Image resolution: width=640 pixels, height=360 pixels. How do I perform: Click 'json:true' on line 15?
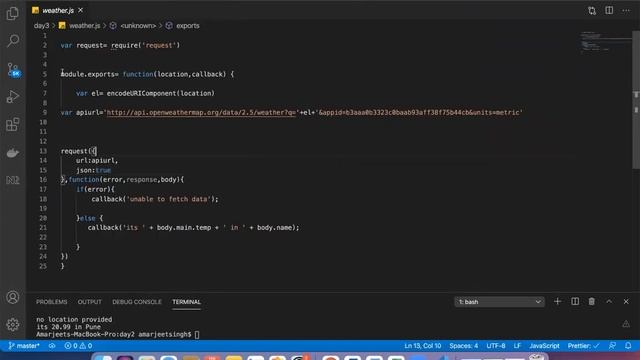tap(93, 170)
